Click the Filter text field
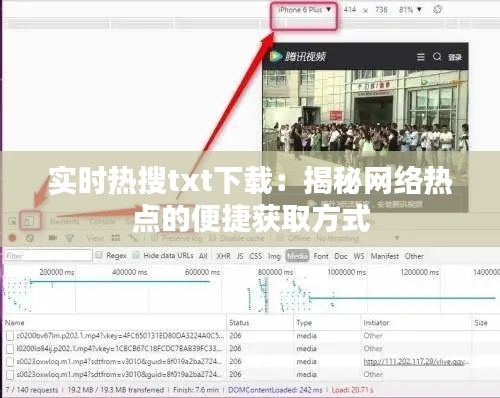 pyautogui.click(x=48, y=256)
